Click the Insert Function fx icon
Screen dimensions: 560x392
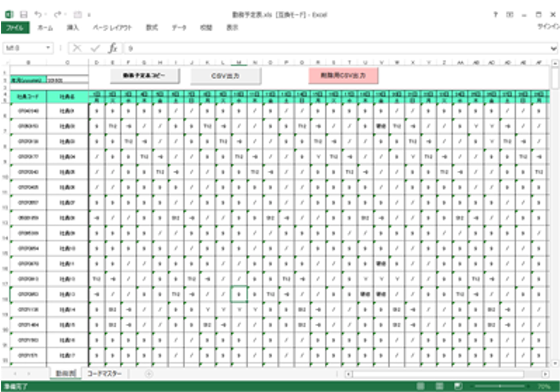pos(113,48)
